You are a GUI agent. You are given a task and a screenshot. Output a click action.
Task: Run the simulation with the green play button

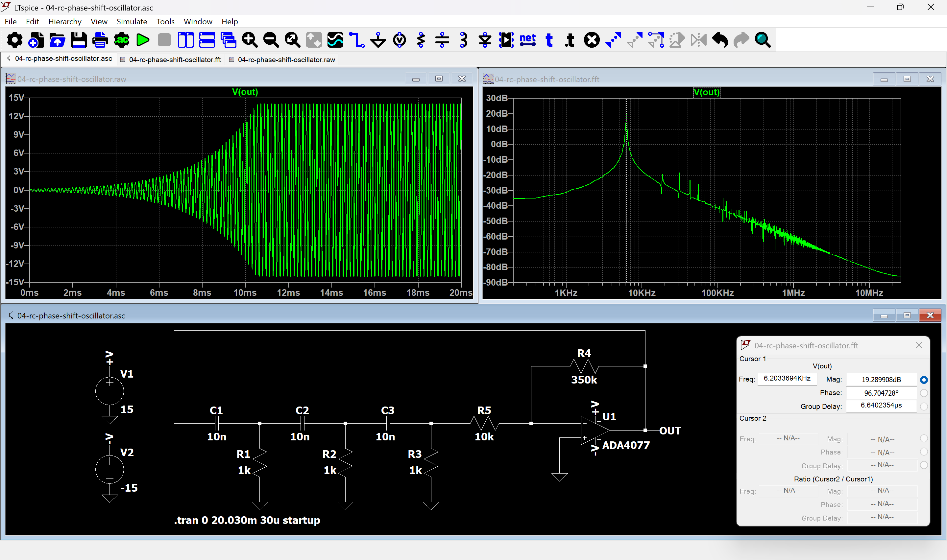pos(143,40)
